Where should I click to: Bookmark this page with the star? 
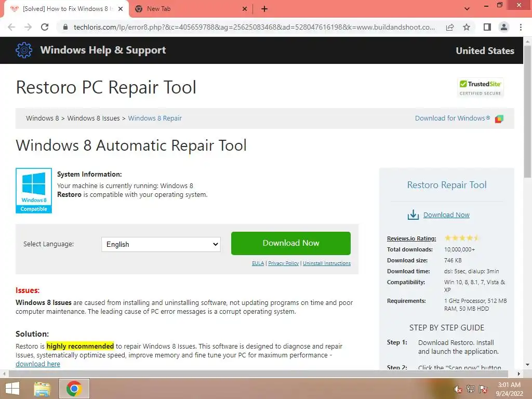click(x=467, y=27)
